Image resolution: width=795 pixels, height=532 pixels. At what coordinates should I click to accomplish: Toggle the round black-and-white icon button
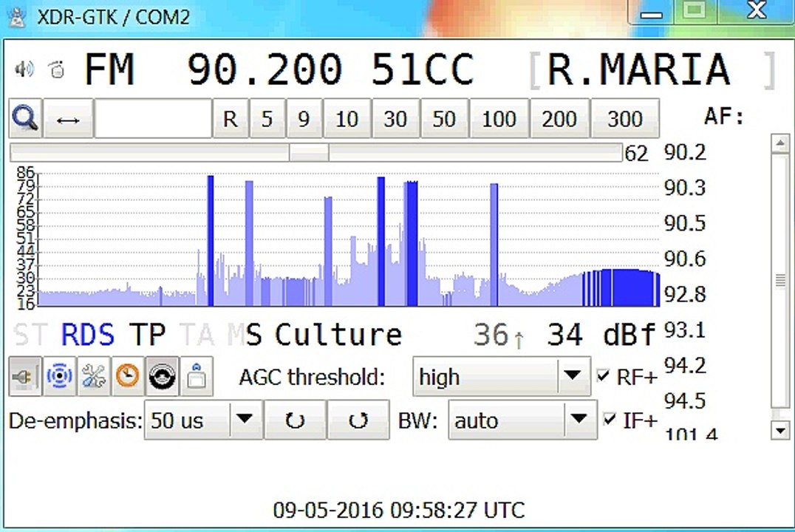point(163,376)
